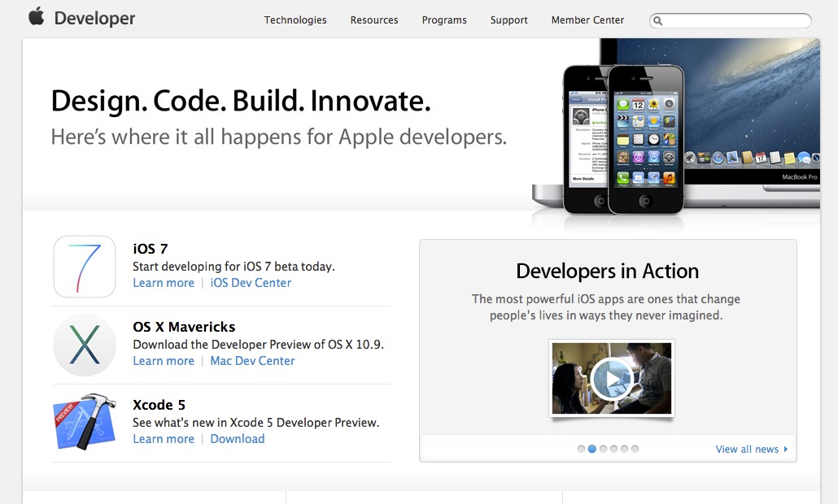Play the Developers in Action video

coord(612,378)
